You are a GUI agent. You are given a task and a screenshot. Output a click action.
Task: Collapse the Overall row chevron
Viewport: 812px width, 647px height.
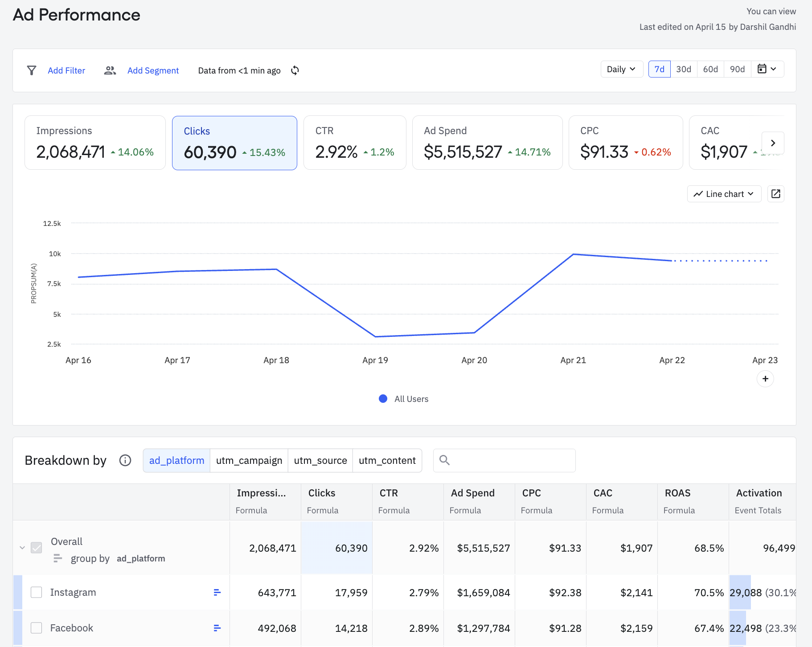[22, 548]
